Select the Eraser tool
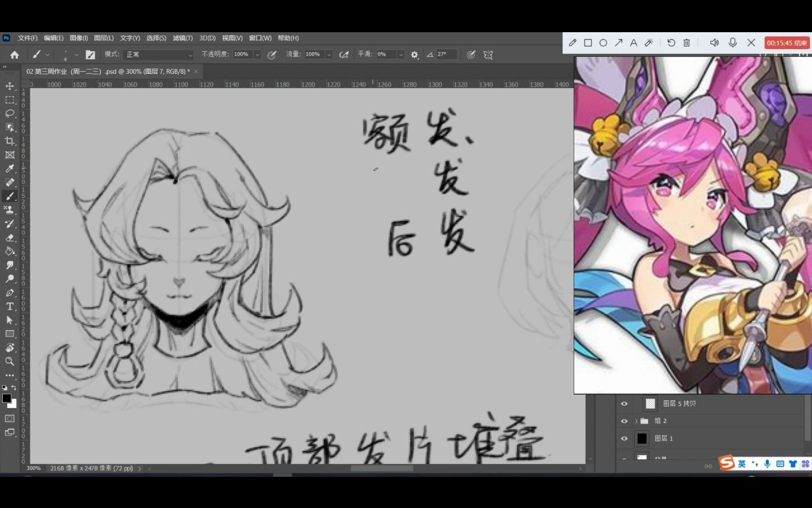 click(9, 237)
